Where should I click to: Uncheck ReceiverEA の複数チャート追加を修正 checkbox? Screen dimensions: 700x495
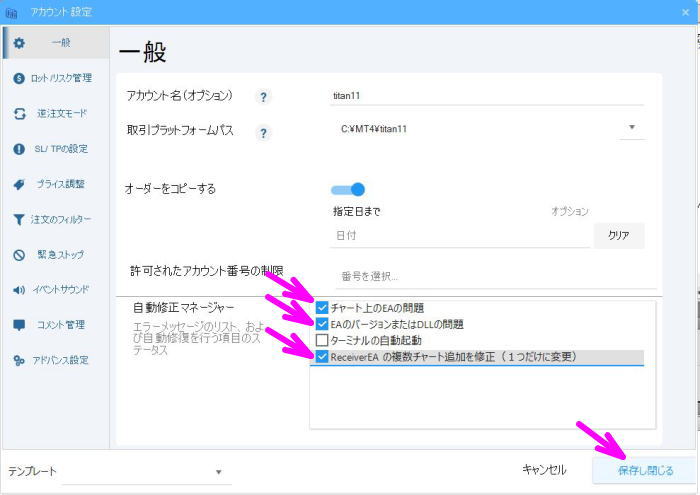click(322, 357)
